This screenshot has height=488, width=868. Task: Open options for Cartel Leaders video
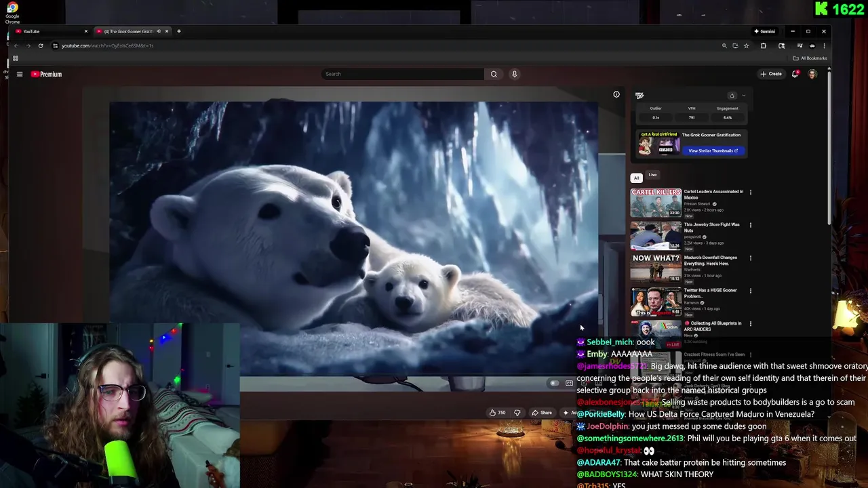pyautogui.click(x=750, y=192)
